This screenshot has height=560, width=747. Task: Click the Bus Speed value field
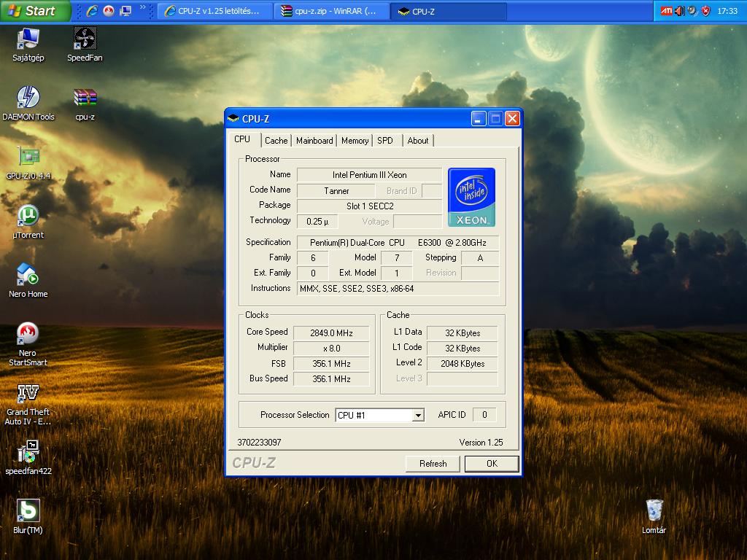332,378
